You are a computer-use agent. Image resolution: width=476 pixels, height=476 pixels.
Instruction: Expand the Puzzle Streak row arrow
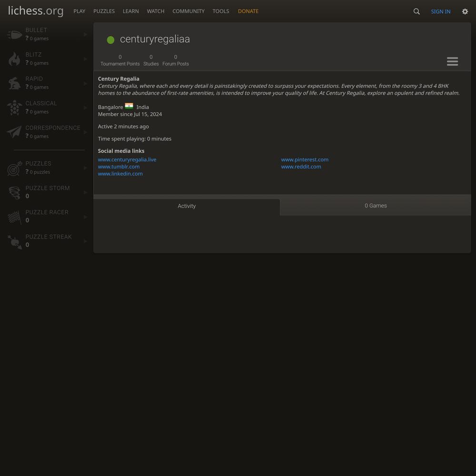point(85,241)
